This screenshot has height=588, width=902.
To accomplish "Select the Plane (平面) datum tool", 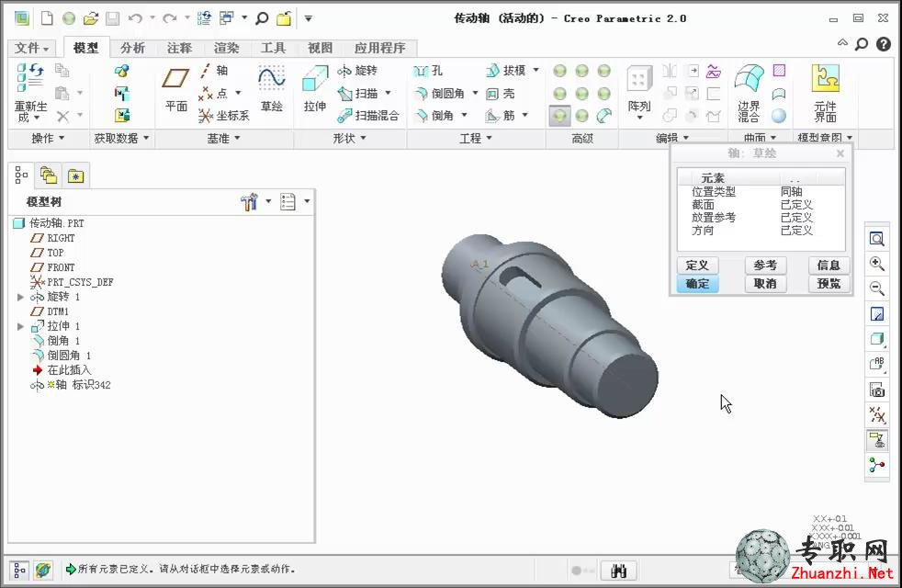I will (x=175, y=88).
